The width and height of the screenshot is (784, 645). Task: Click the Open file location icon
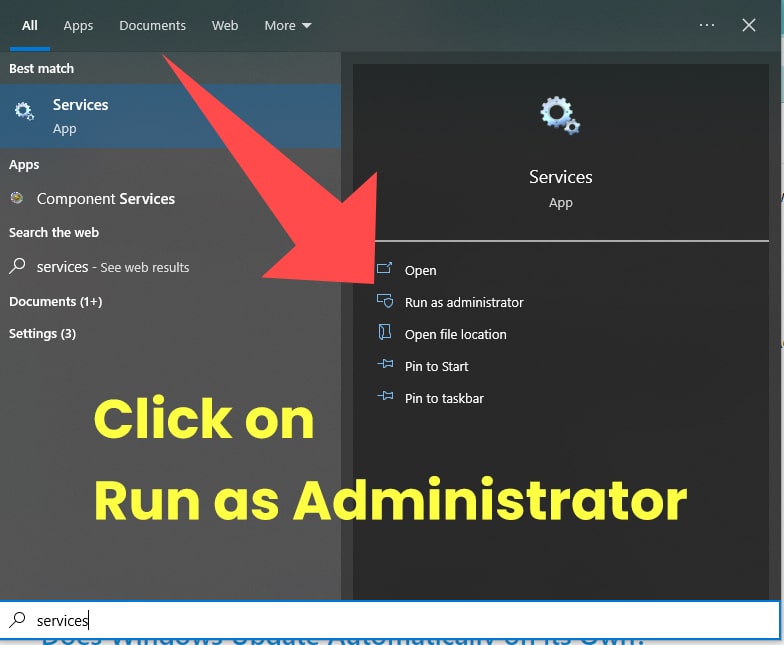[x=385, y=333]
